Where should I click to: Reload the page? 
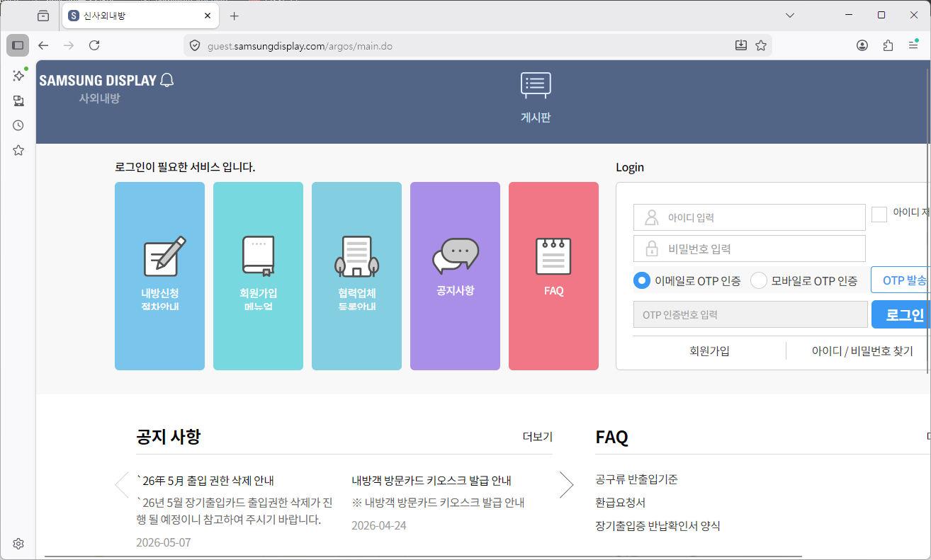point(94,45)
